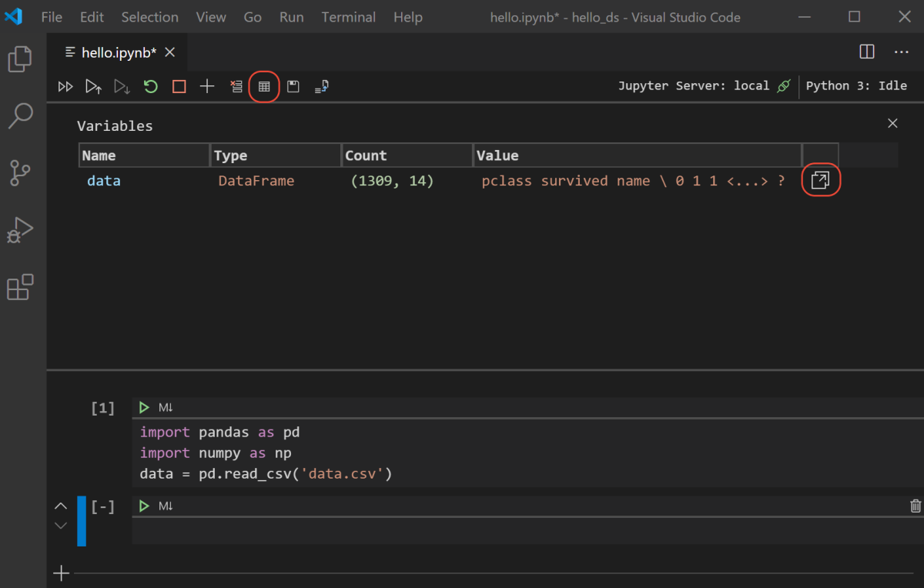Expand the cell below with down chevron
Image resolution: width=924 pixels, height=588 pixels.
61,525
